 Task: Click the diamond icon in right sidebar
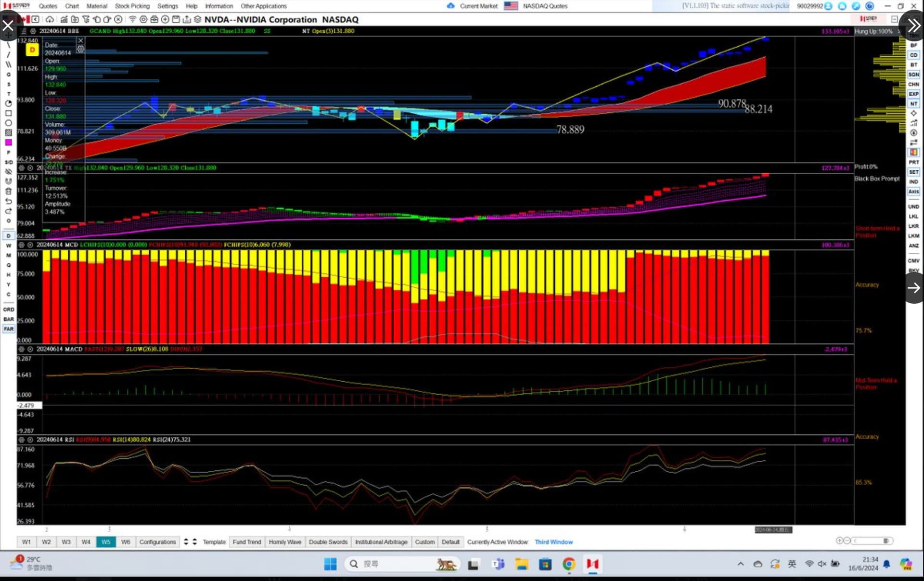[x=913, y=113]
